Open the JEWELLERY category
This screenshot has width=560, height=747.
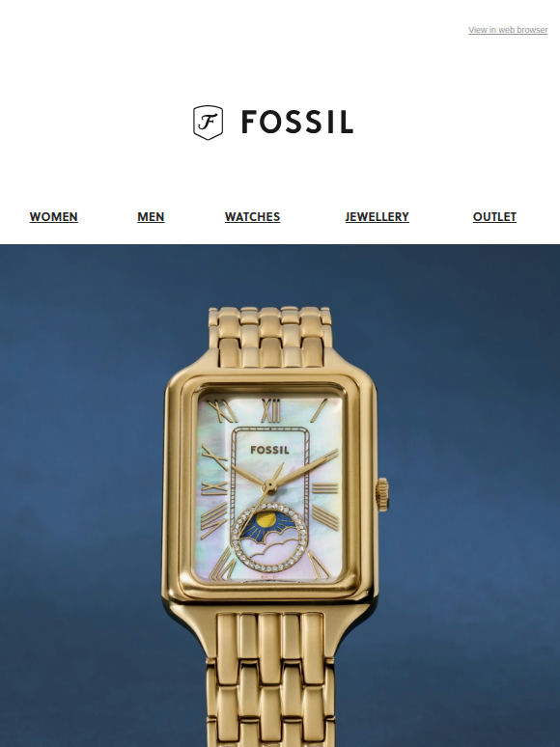(377, 217)
